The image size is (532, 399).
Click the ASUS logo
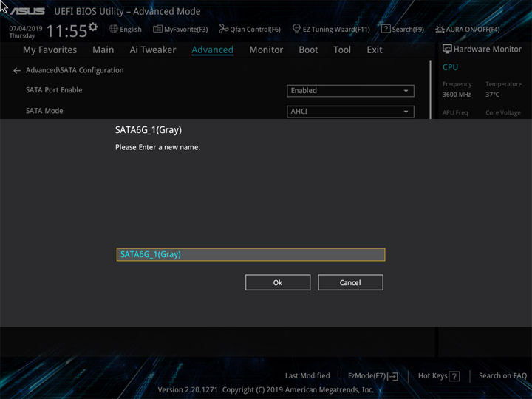coord(27,12)
